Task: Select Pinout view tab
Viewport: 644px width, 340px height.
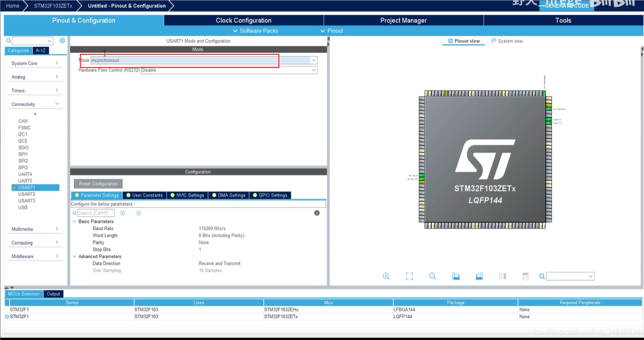Action: [x=464, y=41]
